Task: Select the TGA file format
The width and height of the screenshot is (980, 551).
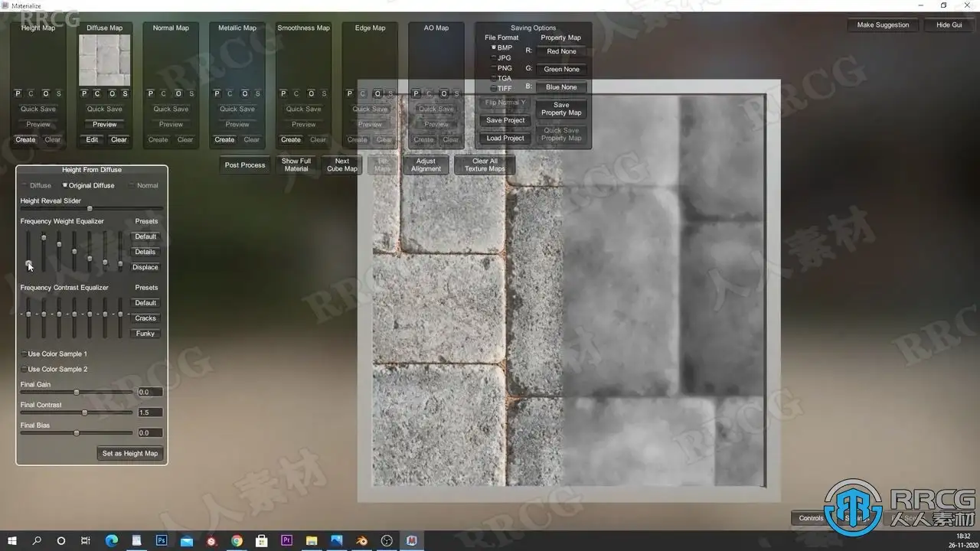Action: tap(502, 78)
